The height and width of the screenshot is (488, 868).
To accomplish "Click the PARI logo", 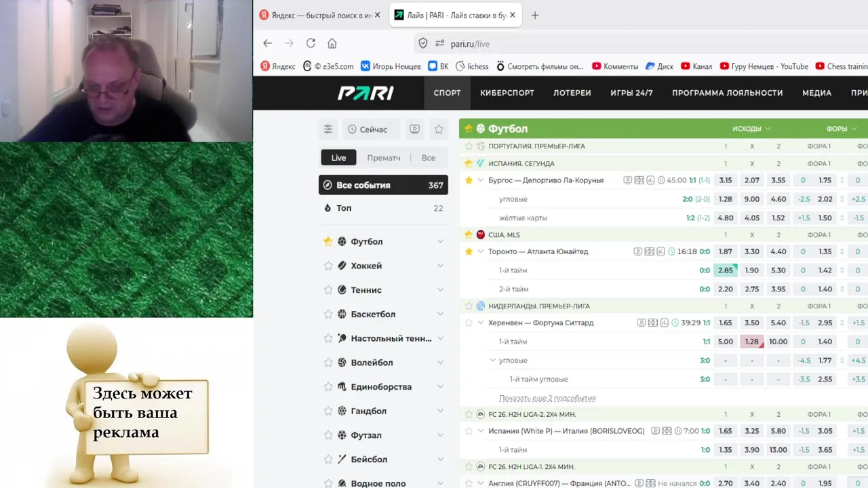I will click(x=366, y=93).
